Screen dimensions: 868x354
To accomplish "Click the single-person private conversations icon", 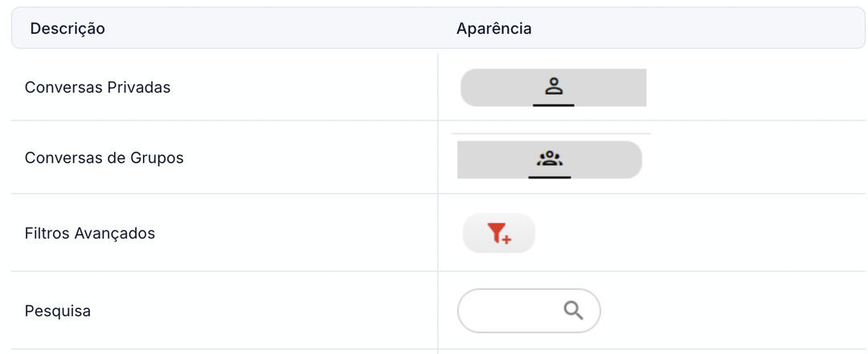I will [x=554, y=86].
